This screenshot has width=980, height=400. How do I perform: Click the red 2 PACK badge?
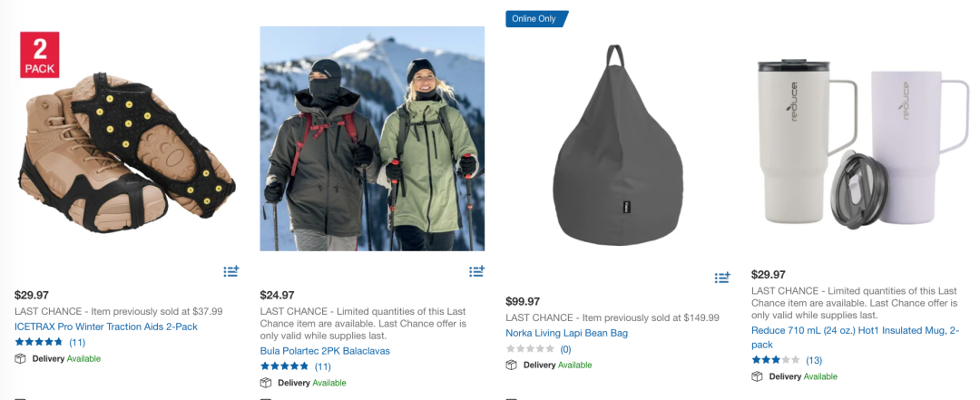(x=39, y=55)
